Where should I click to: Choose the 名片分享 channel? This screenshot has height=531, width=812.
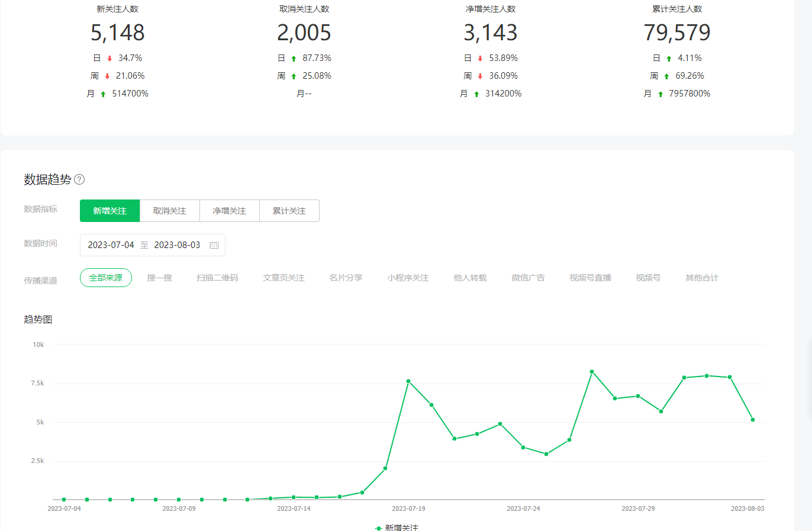click(x=346, y=278)
